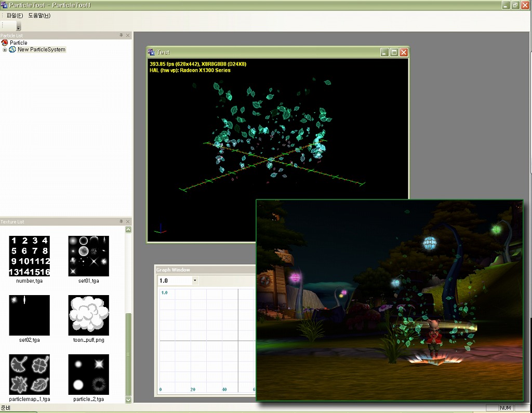Pin the Particle List panel
Screen dimensions: 532x413
pyautogui.click(x=121, y=35)
